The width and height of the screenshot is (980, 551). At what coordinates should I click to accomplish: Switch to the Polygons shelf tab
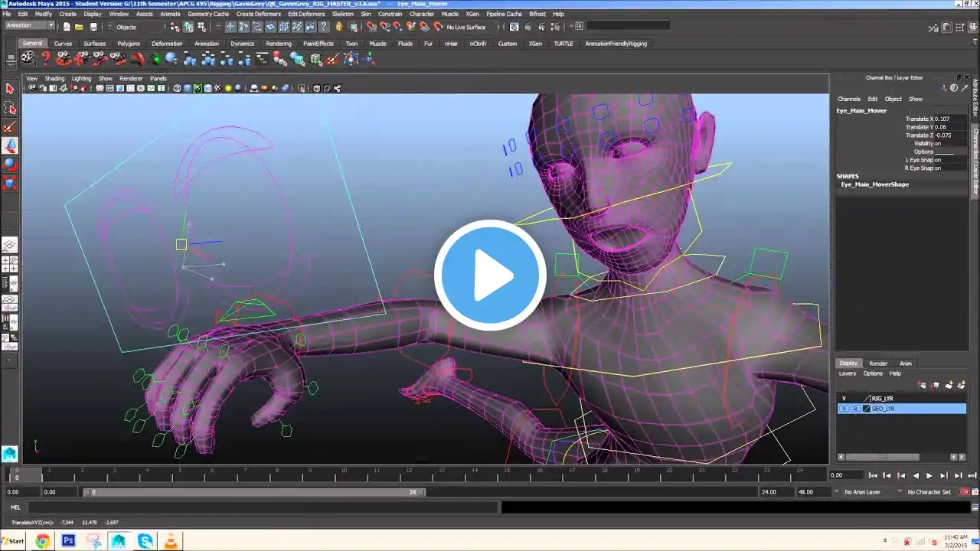pos(129,44)
